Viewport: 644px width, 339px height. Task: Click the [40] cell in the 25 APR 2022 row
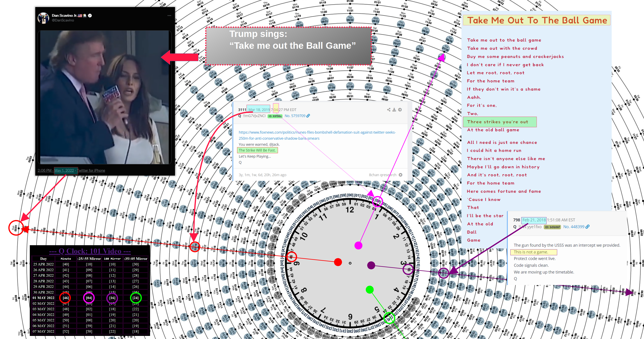tap(66, 264)
